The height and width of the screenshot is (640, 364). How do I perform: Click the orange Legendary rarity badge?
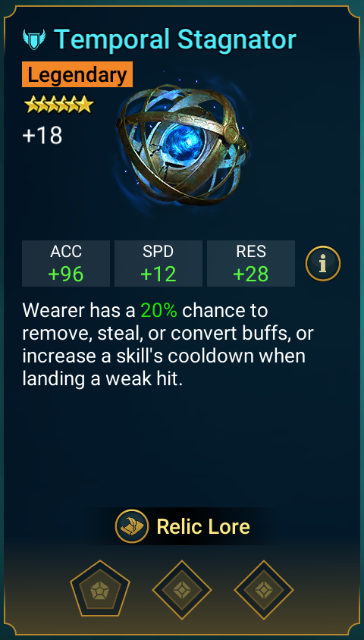[77, 74]
